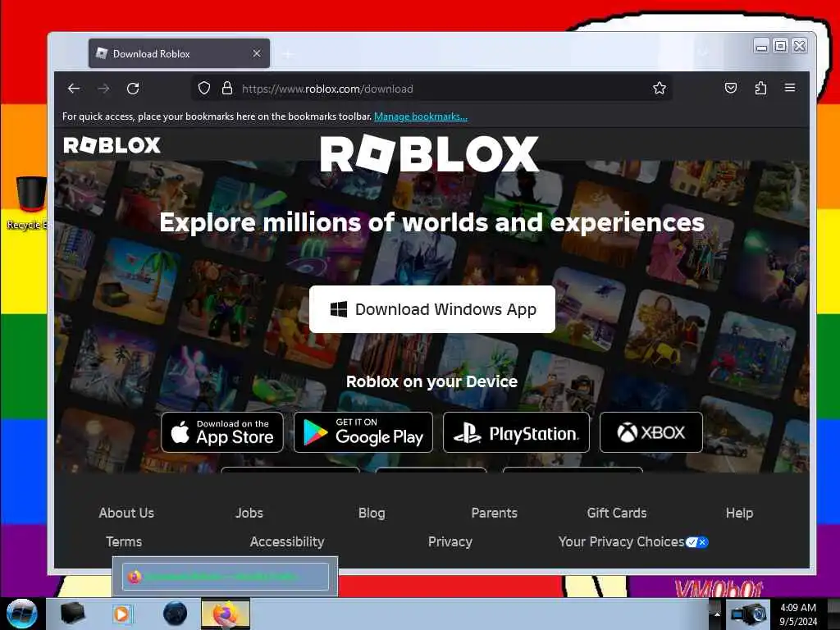The image size is (840, 630).
Task: Click the URL address bar
Action: coord(431,89)
